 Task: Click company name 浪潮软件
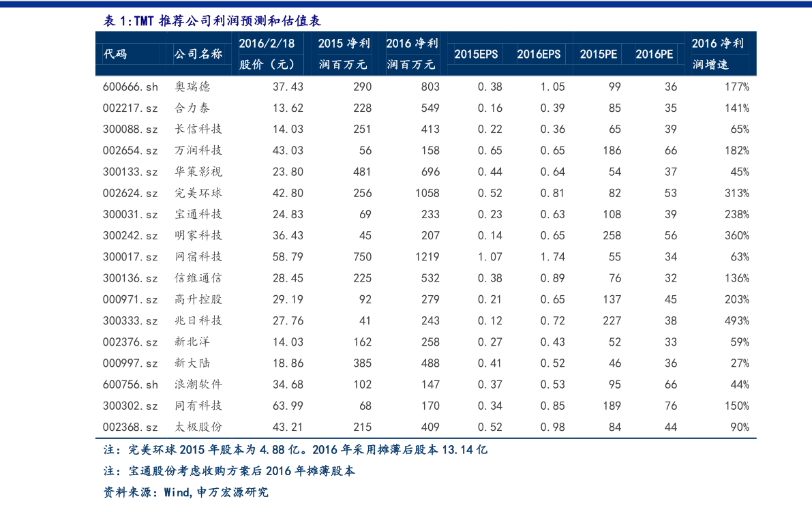tap(198, 385)
